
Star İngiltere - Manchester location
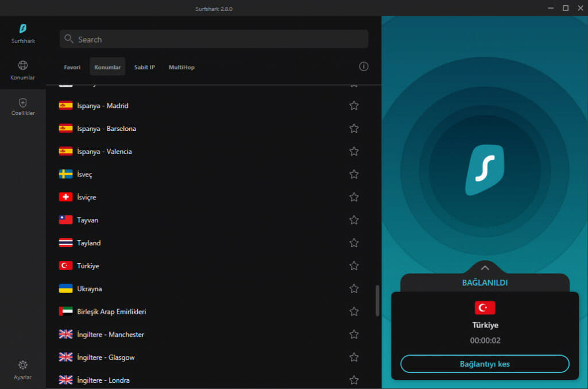354,334
